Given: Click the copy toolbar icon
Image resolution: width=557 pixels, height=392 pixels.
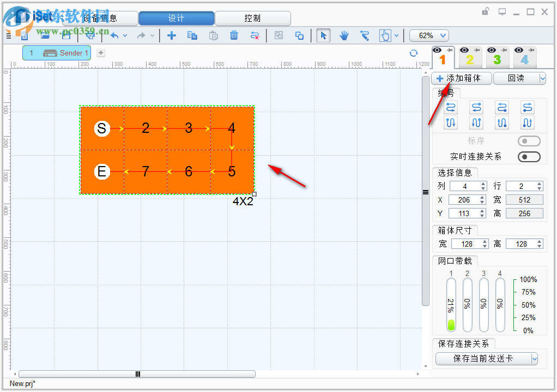Looking at the screenshot, I should [192, 35].
